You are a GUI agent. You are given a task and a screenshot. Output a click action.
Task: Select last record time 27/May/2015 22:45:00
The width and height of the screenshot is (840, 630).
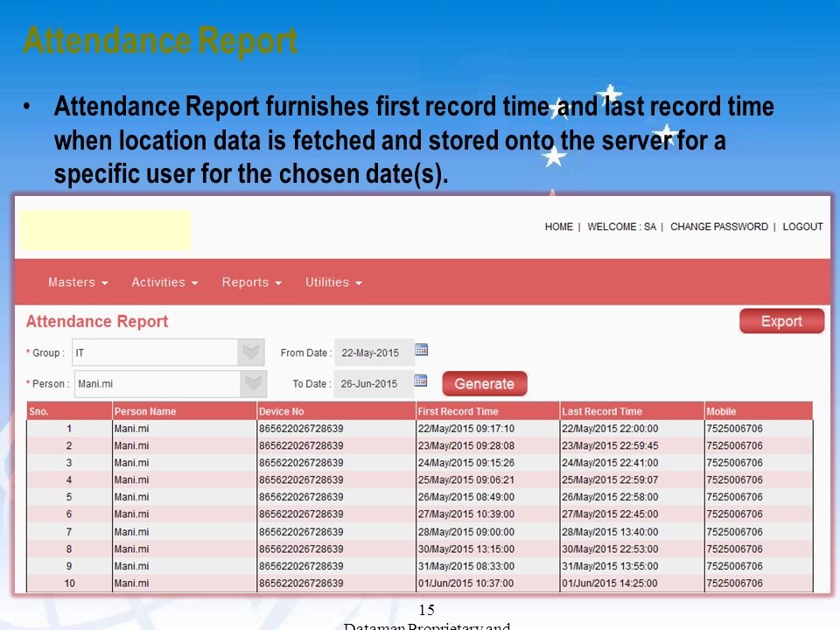610,514
